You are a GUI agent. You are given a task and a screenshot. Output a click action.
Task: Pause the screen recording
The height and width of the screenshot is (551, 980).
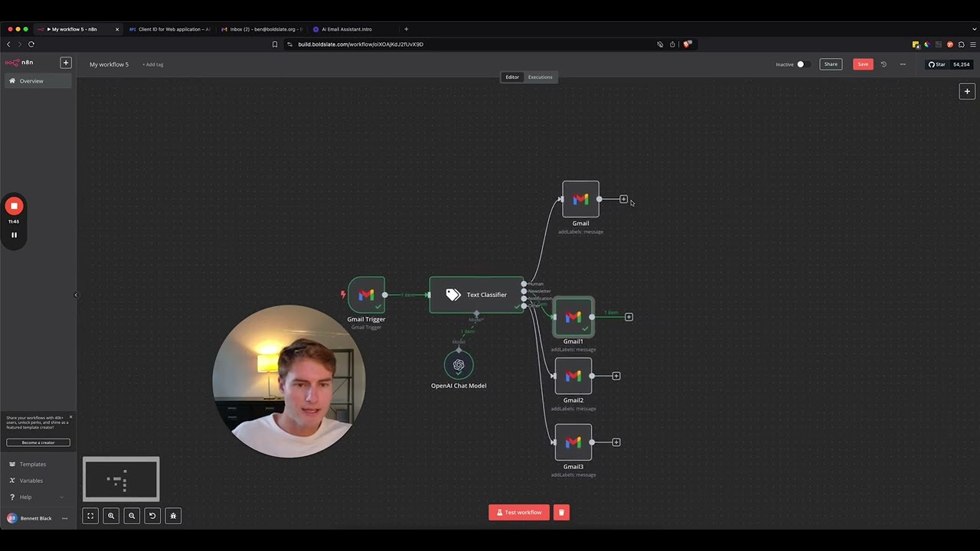coord(14,235)
